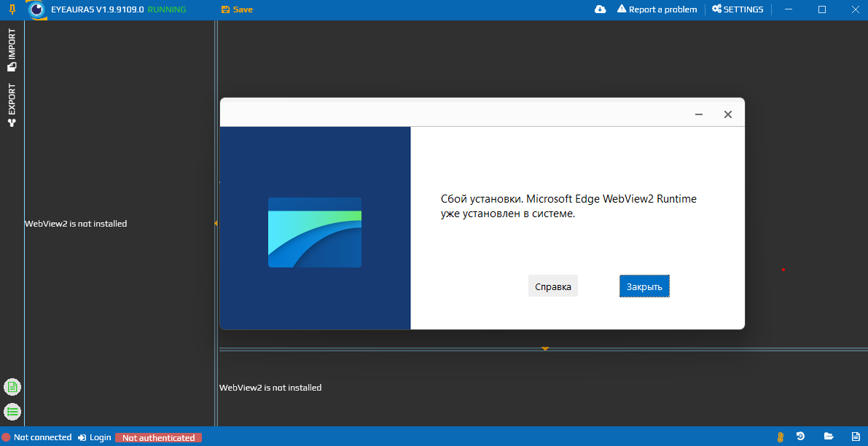The image size is (868, 446).
Task: Open SETTINGS
Action: [738, 9]
